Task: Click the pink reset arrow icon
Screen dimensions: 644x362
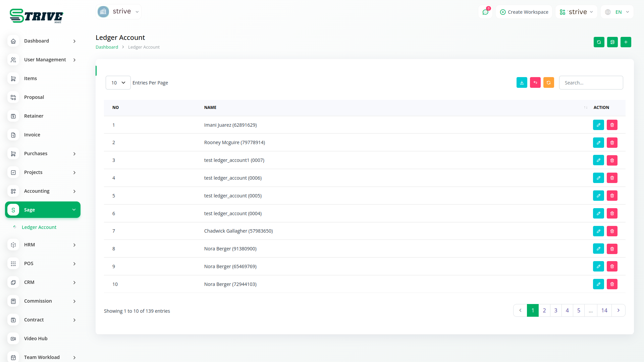Action: pos(535,82)
